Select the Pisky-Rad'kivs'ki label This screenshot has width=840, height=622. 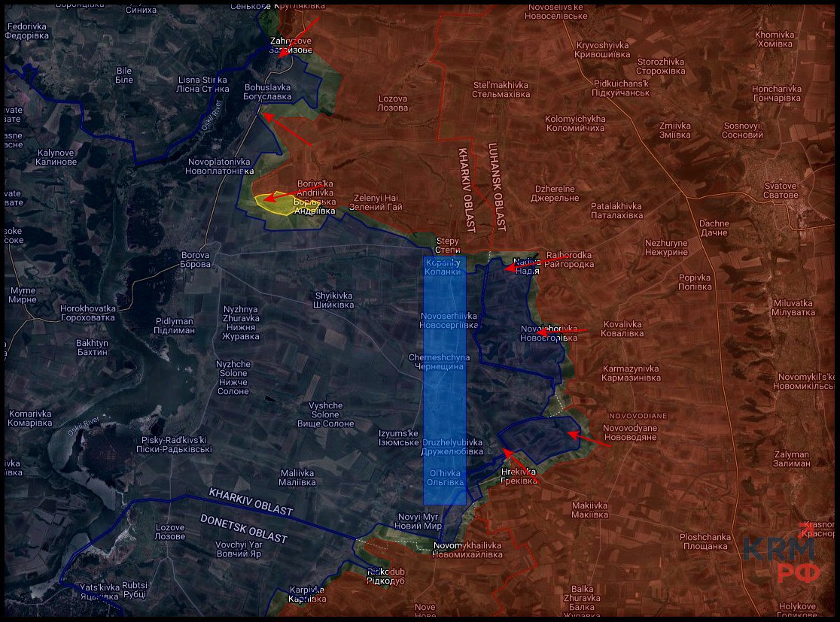coord(174,445)
